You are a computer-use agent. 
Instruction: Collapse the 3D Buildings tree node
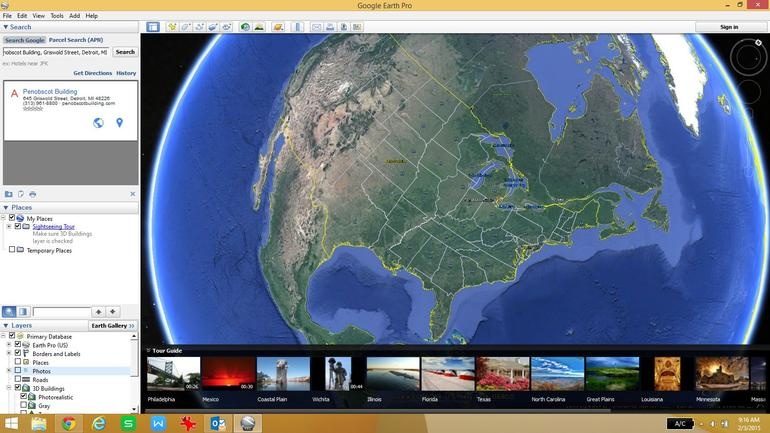[9, 389]
